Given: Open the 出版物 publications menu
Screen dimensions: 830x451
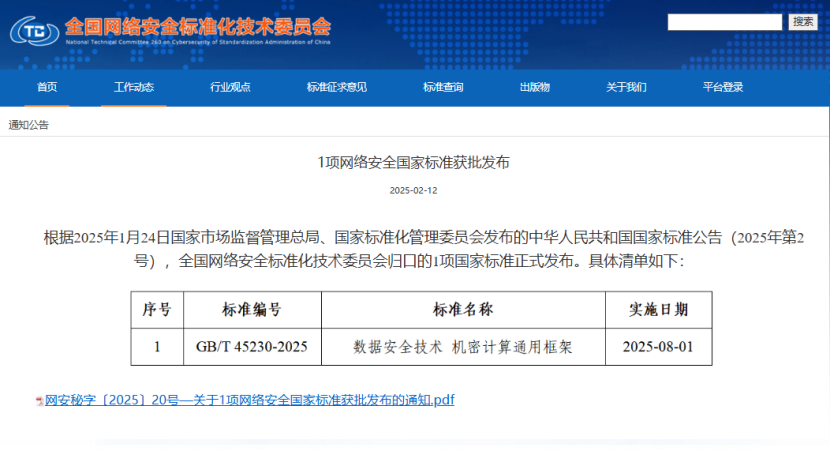Looking at the screenshot, I should click(534, 87).
